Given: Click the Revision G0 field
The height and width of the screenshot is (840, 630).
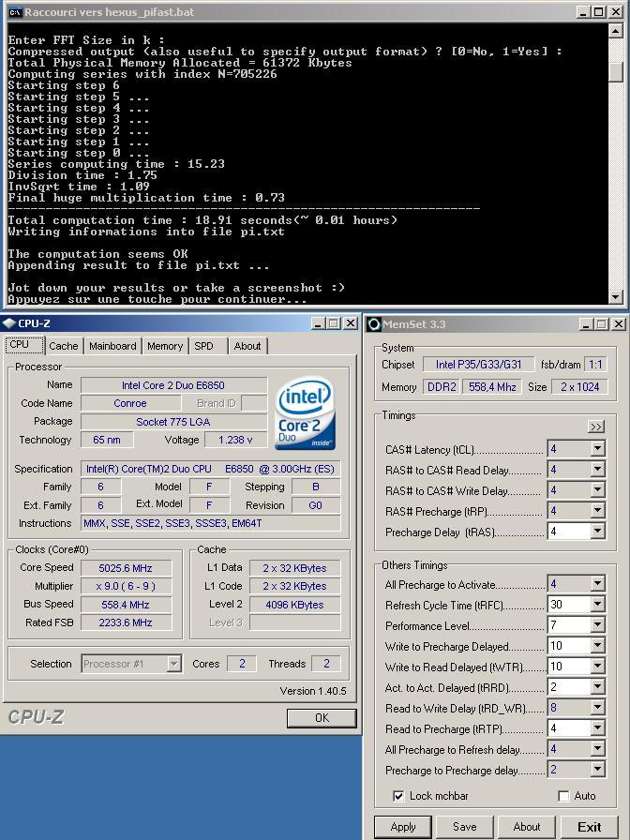Looking at the screenshot, I should coord(316,505).
